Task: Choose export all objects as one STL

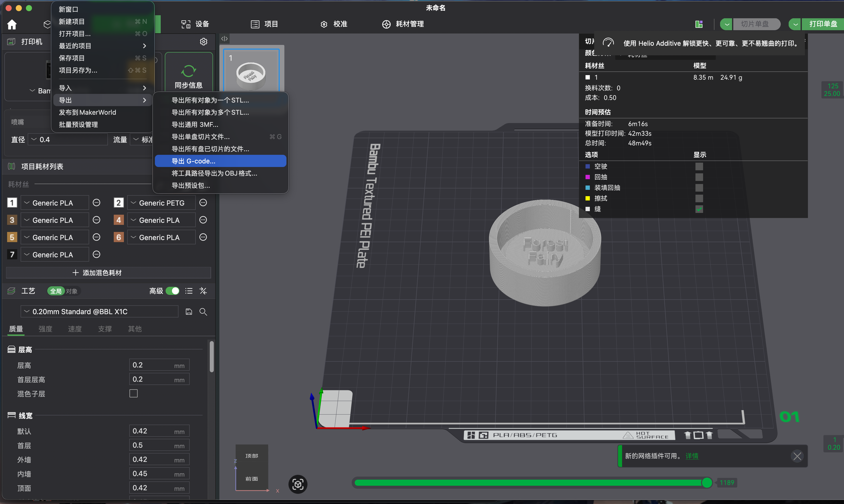Action: click(220, 100)
